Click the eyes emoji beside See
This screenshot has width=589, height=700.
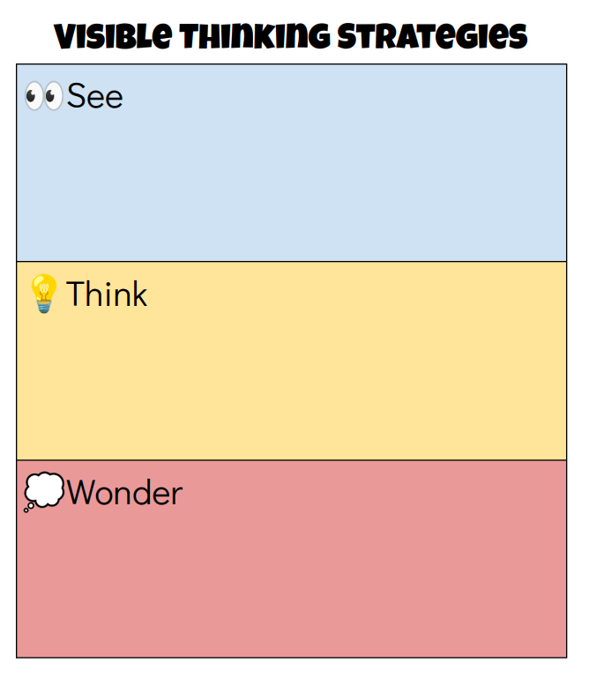tap(43, 96)
